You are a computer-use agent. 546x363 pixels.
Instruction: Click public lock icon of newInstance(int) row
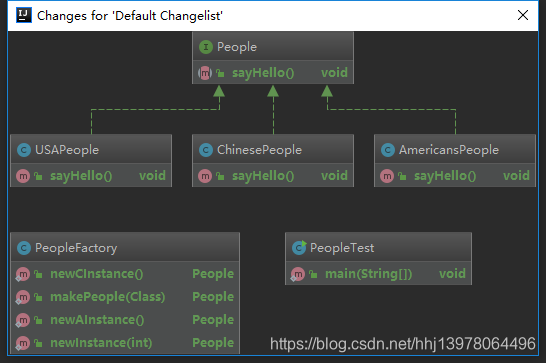click(x=38, y=343)
